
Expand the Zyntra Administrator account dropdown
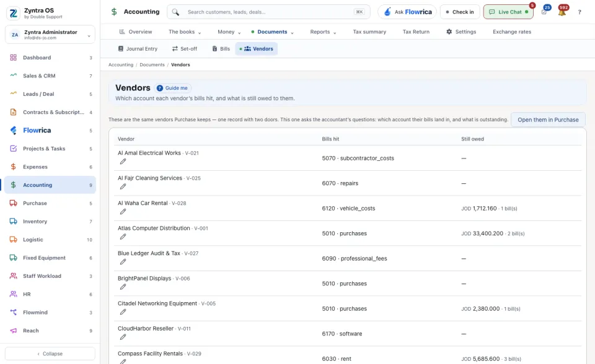coord(50,35)
